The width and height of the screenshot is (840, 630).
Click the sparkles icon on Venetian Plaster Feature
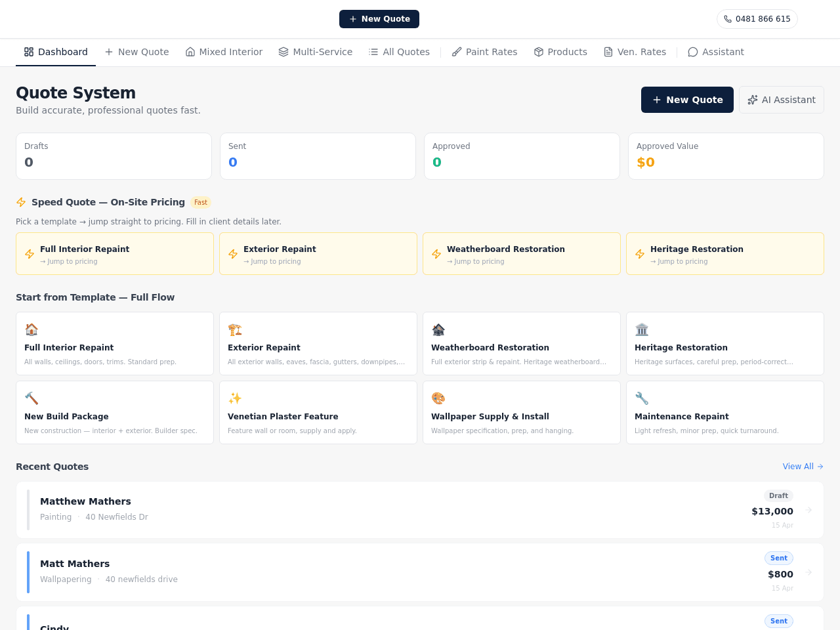235,398
